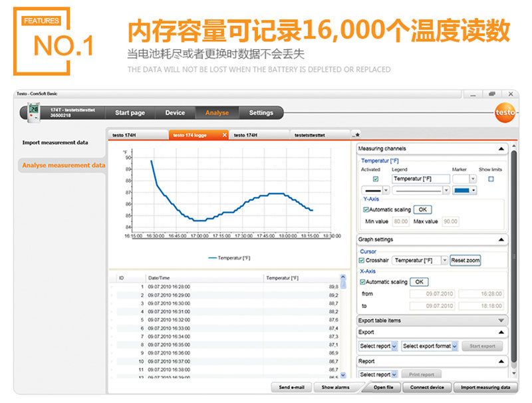Click the Connect device button

427,387
